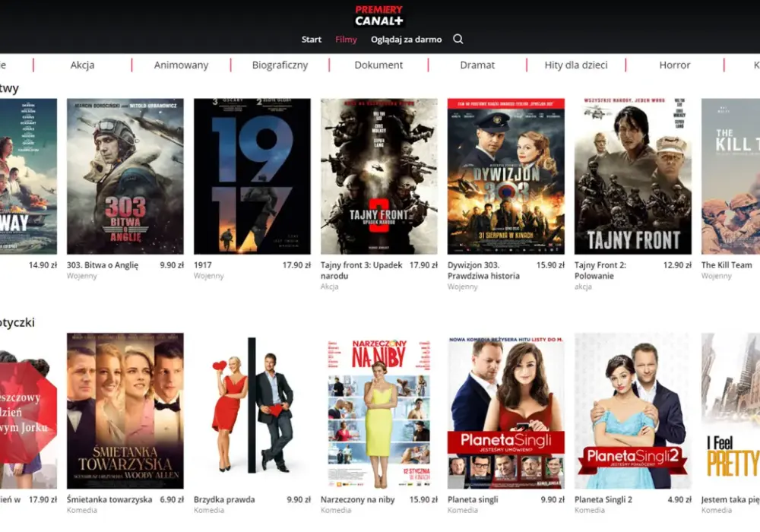
Task: Open the I Feel Pretty poster
Action: coord(730,411)
